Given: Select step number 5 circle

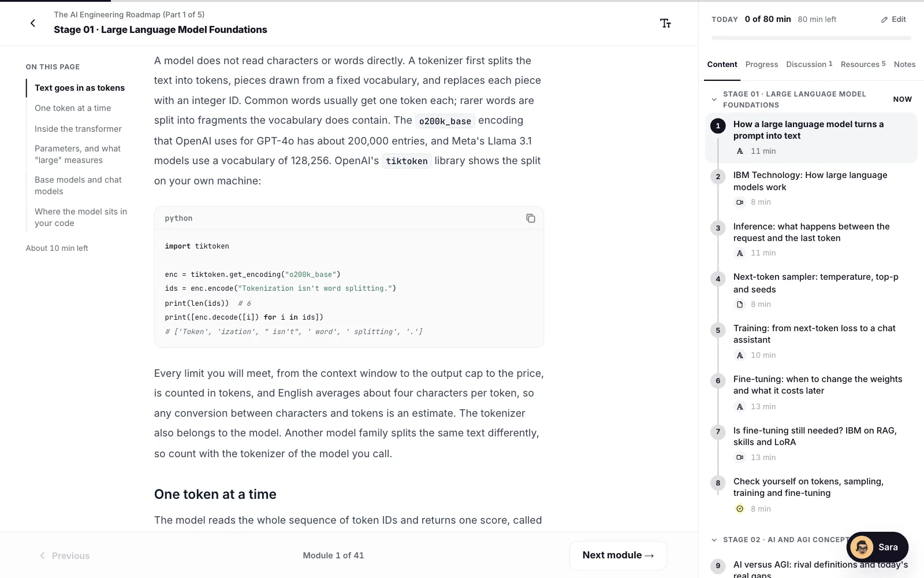Looking at the screenshot, I should pyautogui.click(x=718, y=330).
